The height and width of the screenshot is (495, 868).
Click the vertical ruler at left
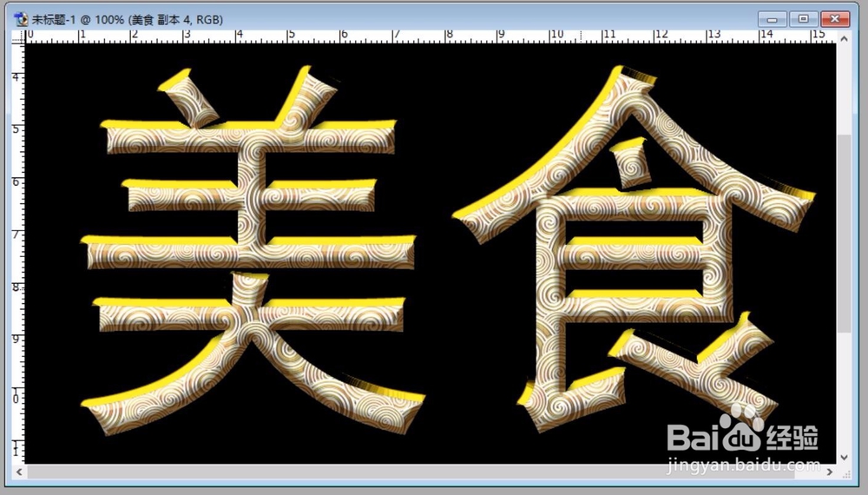pos(19,254)
